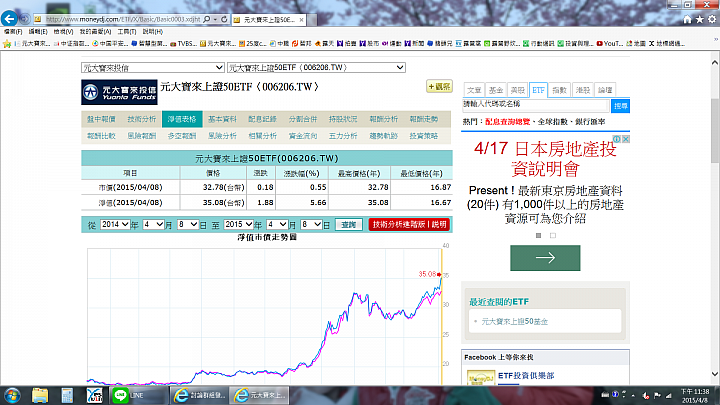Open the 25度c bookmark
Screen dimensions: 720x405
coord(253,44)
